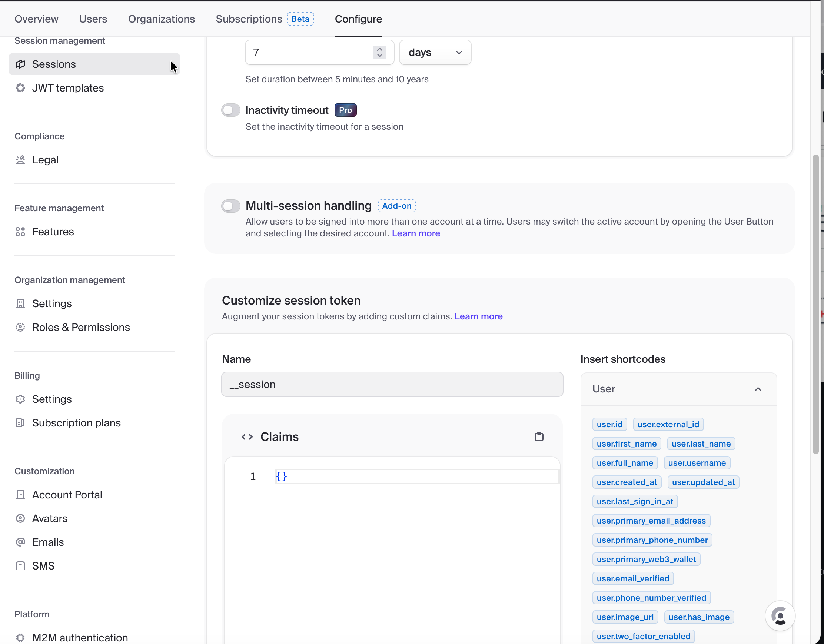
Task: Copy claims with the clipboard icon
Action: click(x=539, y=437)
